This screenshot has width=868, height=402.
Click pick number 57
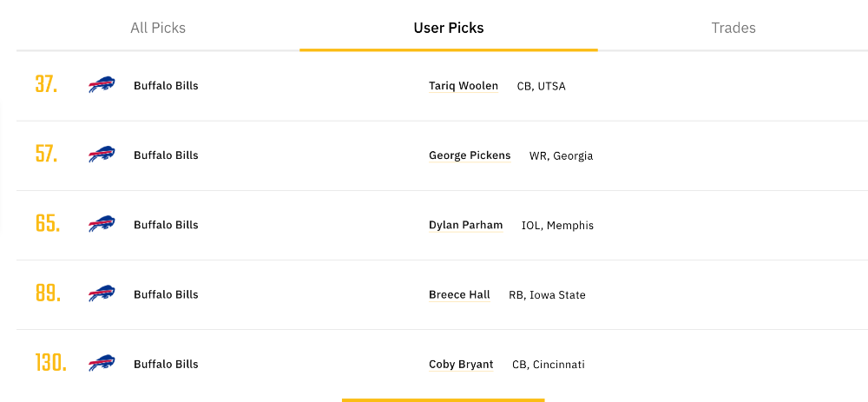pos(47,154)
